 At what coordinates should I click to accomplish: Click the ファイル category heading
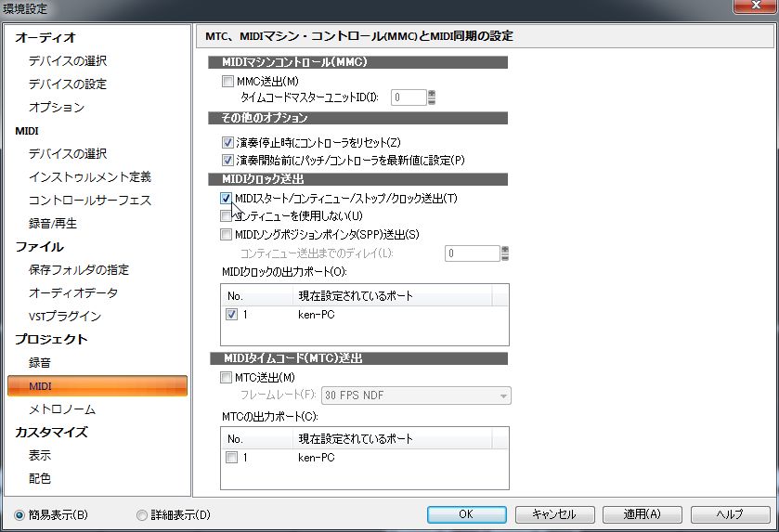[39, 247]
